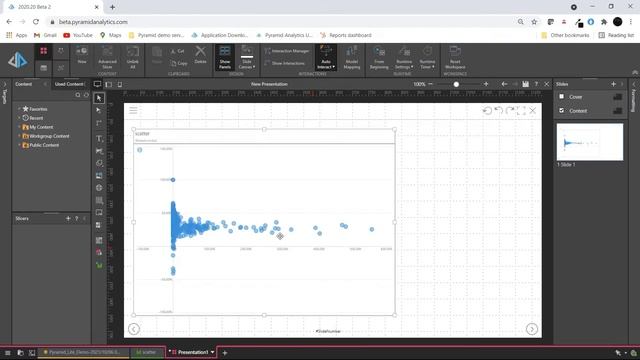
Task: Switch to tablet layout view icon
Action: point(109,84)
